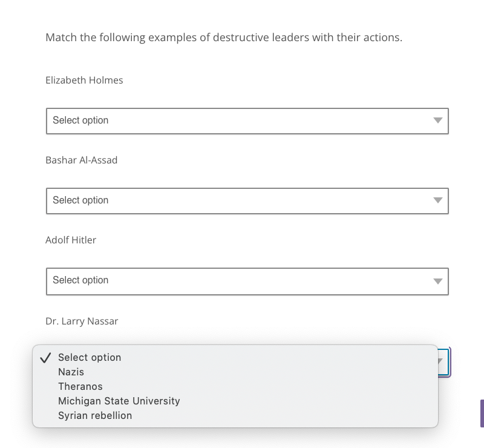
Task: Click the arrow on Elizabeth Holmes dropdown
Action: [x=438, y=120]
